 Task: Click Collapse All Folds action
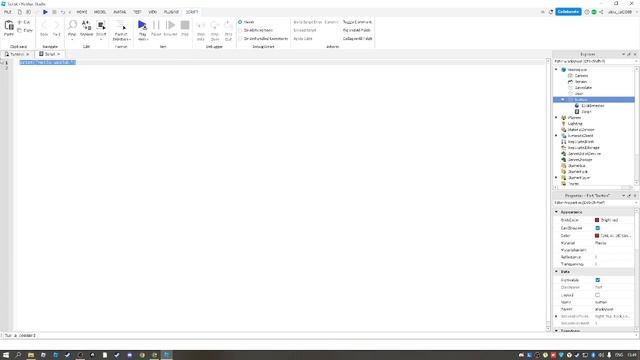[x=358, y=38]
